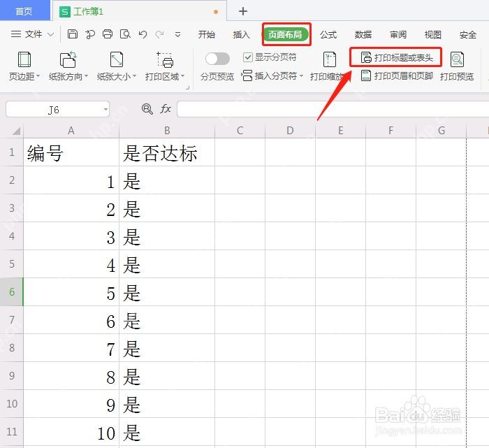This screenshot has width=489, height=448.
Task: Click the zoom magnifier icon beside fx
Action: [x=147, y=109]
